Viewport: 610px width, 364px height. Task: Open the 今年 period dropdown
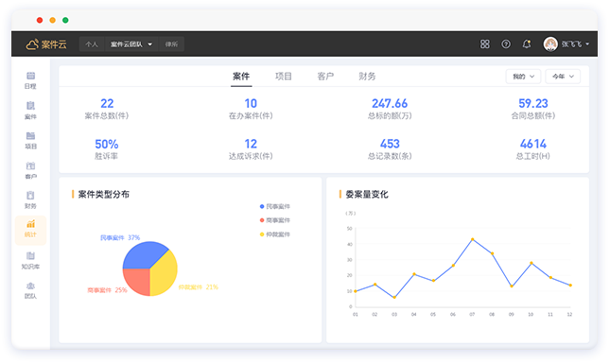click(x=563, y=77)
